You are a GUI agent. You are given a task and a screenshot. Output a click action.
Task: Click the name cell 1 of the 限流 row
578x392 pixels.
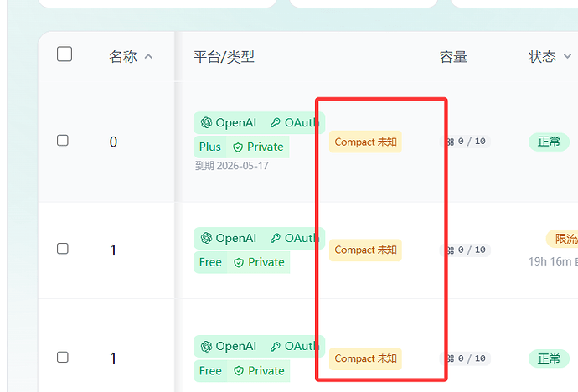coord(113,250)
